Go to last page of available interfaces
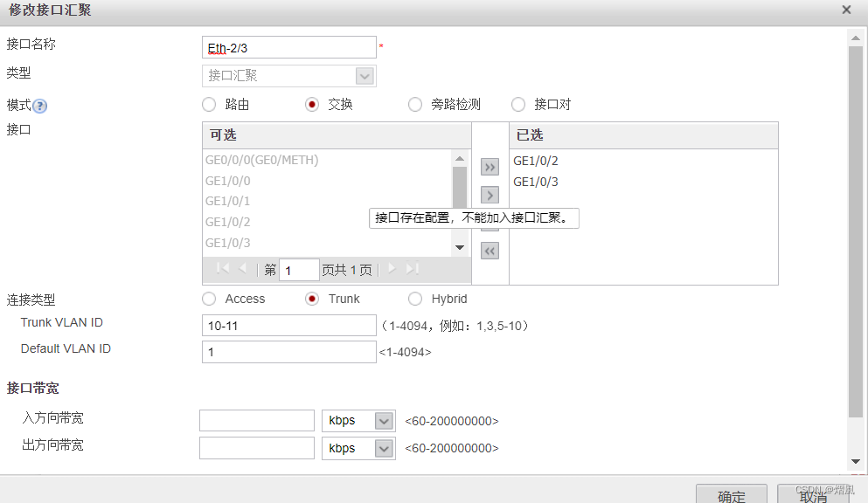Screen dimensions: 868x503 [413, 269]
